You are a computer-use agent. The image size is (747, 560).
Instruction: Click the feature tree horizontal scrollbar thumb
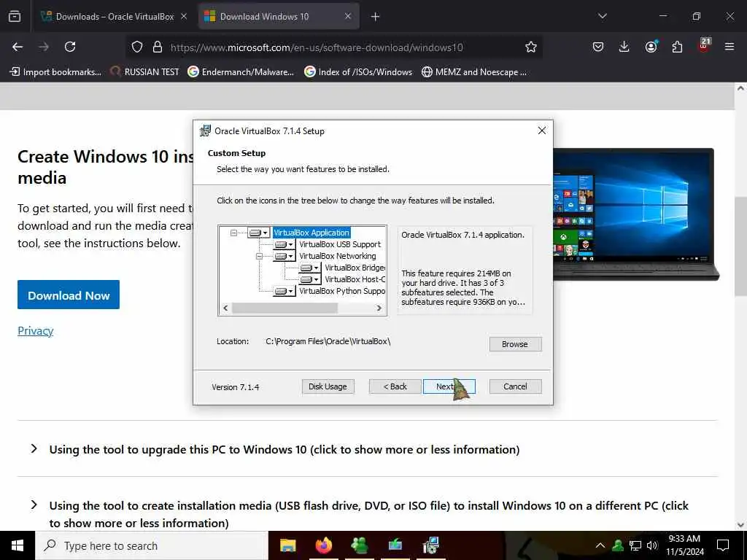pyautogui.click(x=285, y=308)
